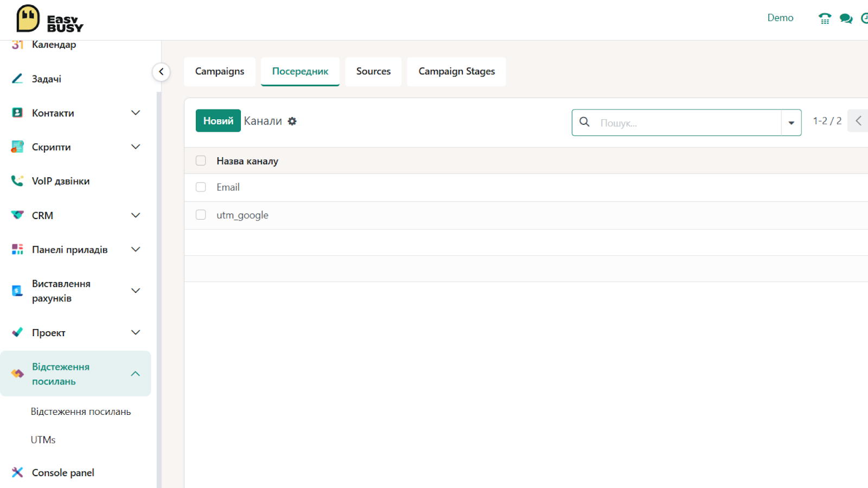Image resolution: width=868 pixels, height=488 pixels.
Task: Expand the Проект menu chevron
Action: coord(136,332)
